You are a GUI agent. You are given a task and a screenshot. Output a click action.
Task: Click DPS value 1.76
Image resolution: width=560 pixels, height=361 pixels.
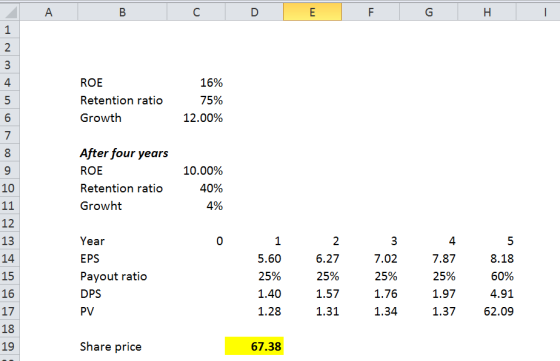(x=386, y=294)
